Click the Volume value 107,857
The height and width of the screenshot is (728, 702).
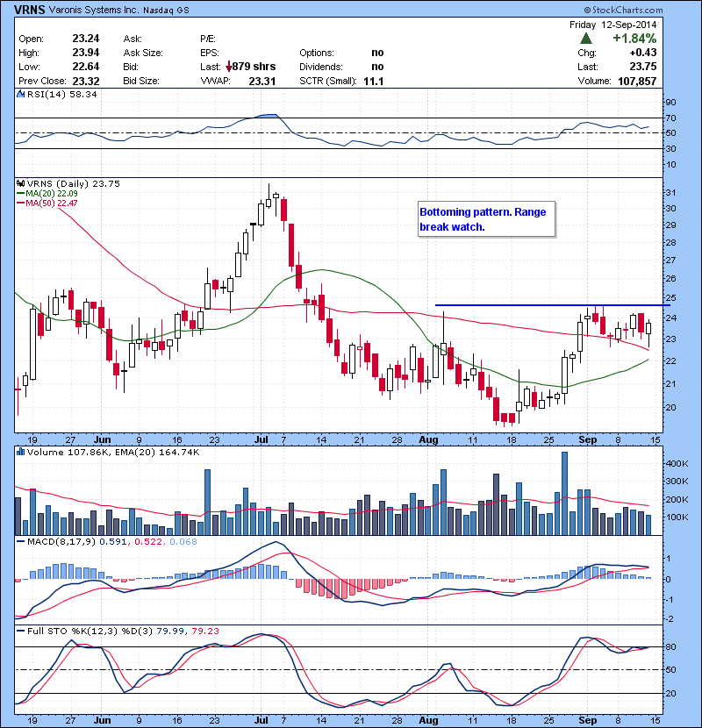(637, 81)
